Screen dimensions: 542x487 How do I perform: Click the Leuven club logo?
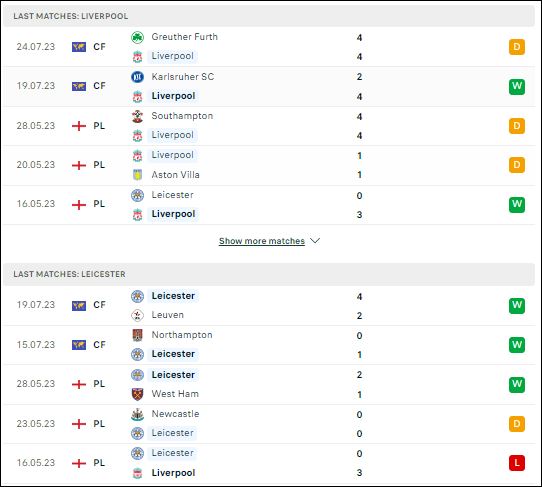coord(137,315)
